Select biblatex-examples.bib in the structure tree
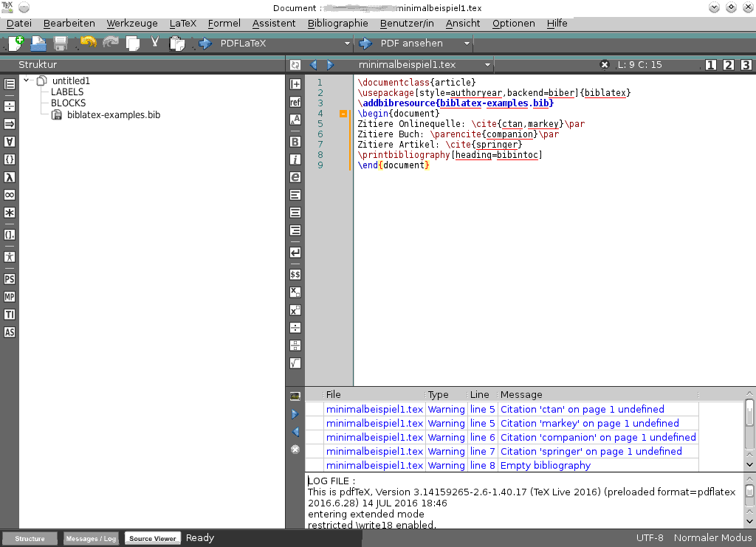756x547 pixels. point(113,114)
